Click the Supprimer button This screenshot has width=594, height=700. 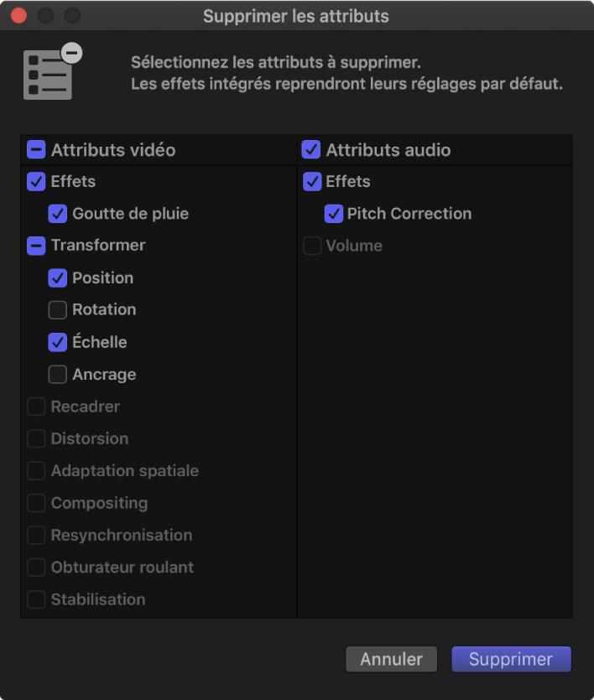(x=511, y=659)
